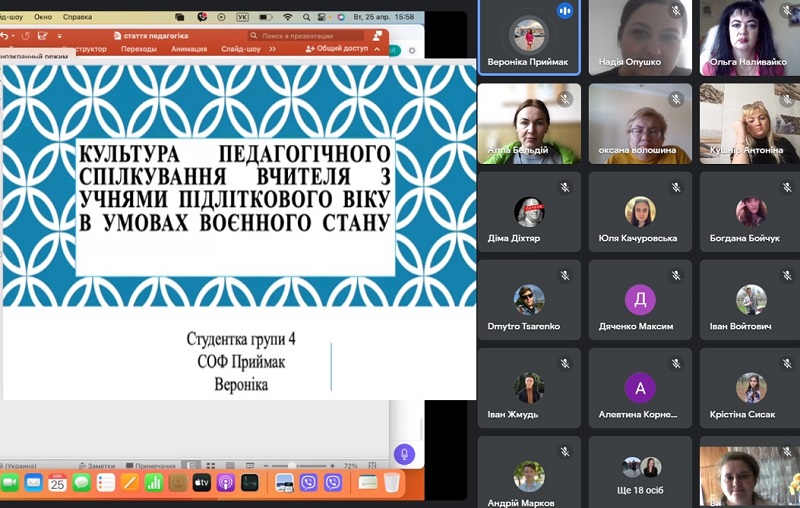Click the Undo arrow in PowerPoint toolbar
Image resolution: width=800 pixels, height=508 pixels.
point(5,36)
